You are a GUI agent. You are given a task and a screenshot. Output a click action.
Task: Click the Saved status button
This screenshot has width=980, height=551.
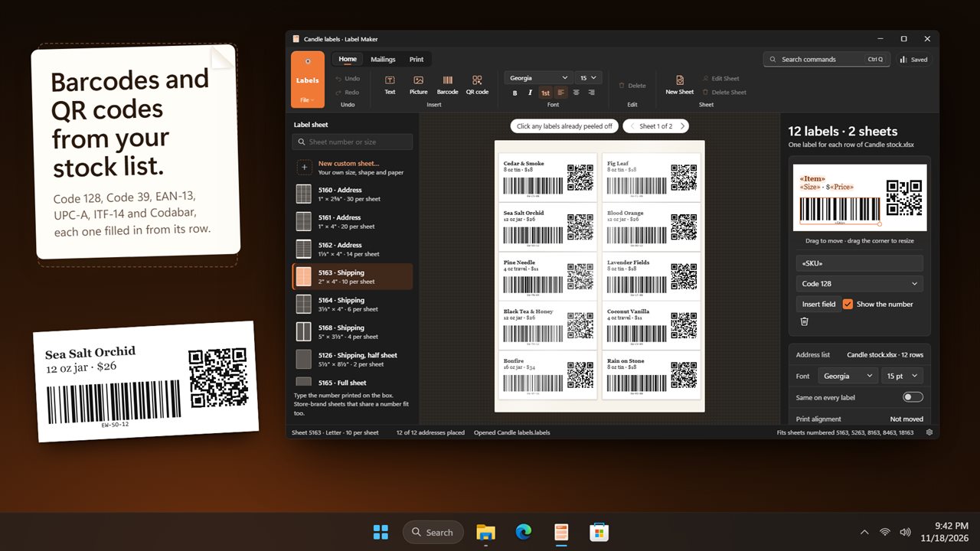click(x=913, y=59)
